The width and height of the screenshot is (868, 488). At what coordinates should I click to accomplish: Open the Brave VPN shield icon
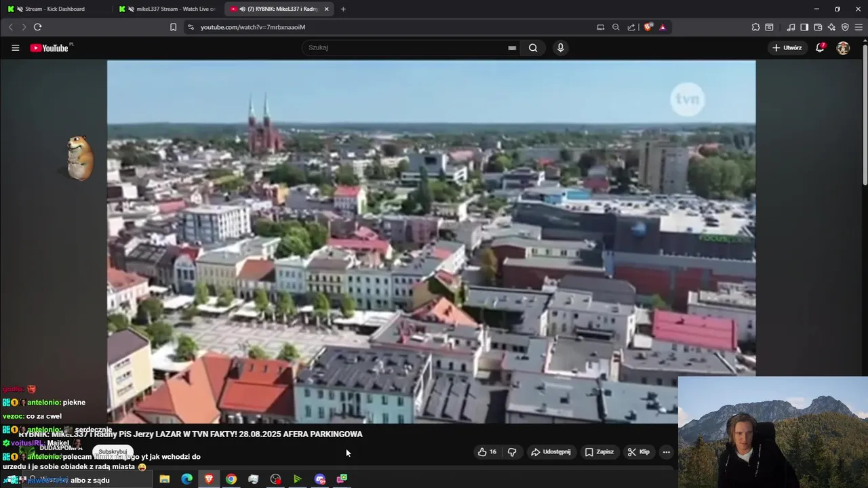[x=845, y=27]
